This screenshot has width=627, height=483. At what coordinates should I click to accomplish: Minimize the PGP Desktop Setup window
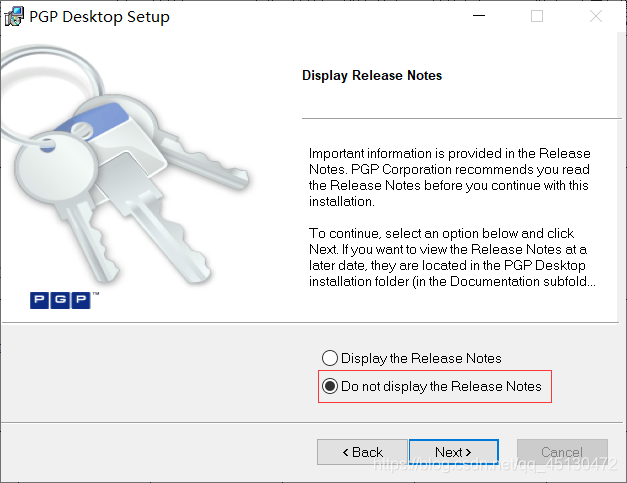pyautogui.click(x=479, y=16)
